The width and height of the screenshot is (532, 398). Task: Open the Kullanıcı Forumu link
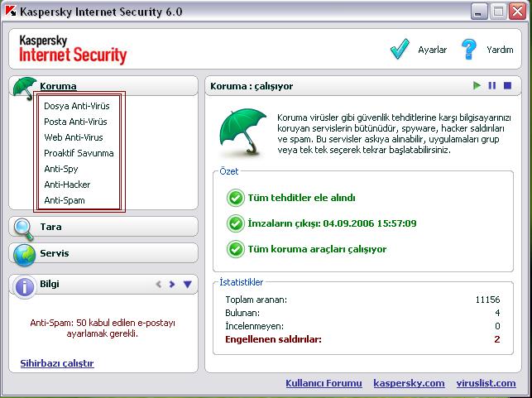[x=324, y=383]
